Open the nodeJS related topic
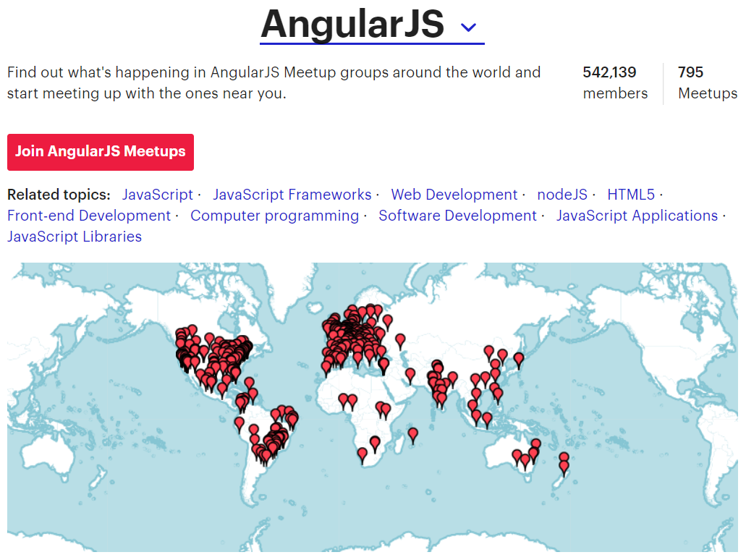The height and width of the screenshot is (560, 746). pyautogui.click(x=562, y=195)
